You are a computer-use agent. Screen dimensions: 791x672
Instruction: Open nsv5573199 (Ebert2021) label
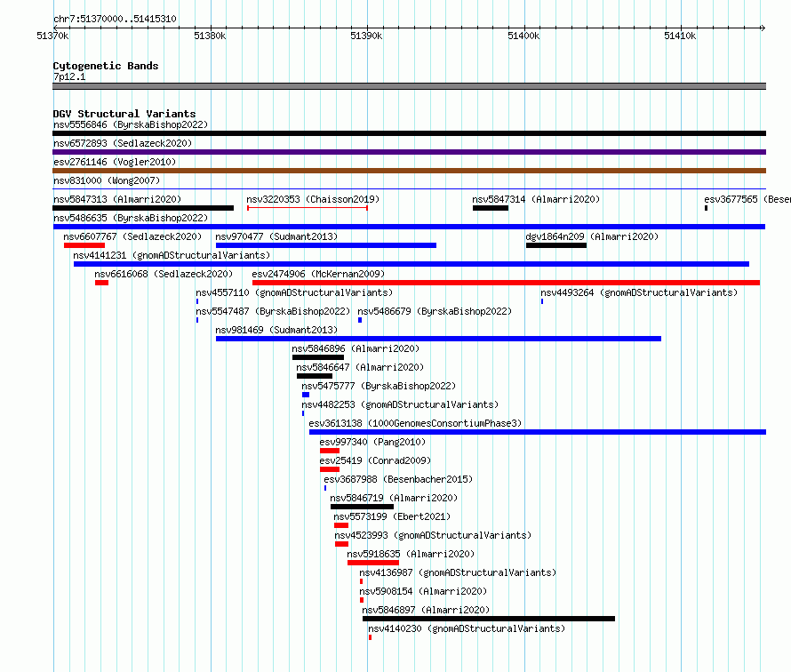[x=392, y=516]
